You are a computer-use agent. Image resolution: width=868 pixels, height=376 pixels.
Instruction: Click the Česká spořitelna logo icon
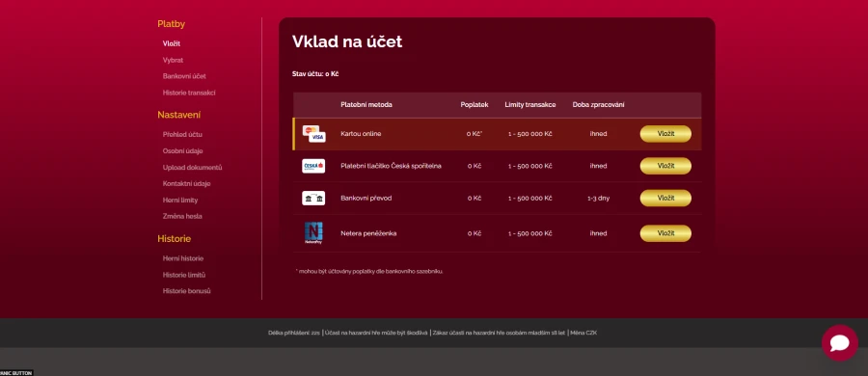point(313,166)
